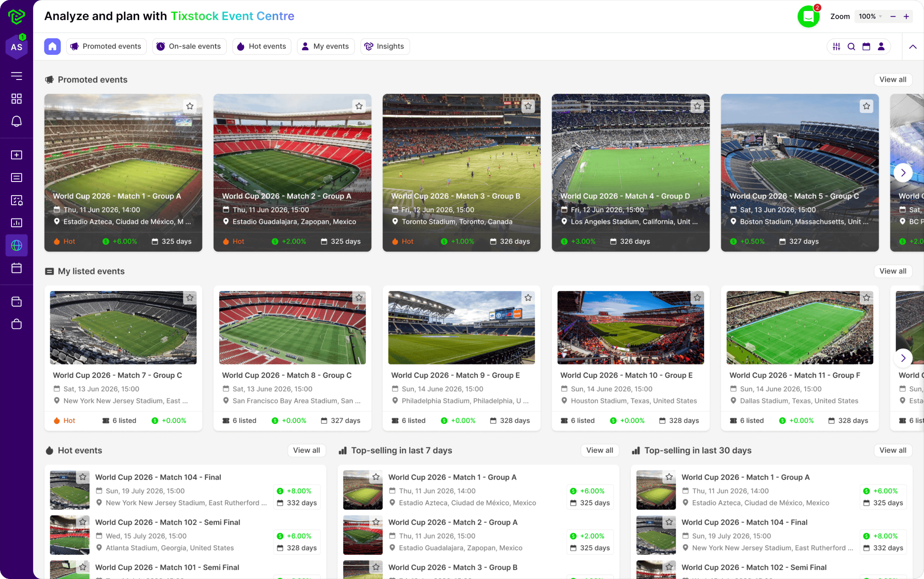
Task: Open the calendar icon in top toolbar
Action: (x=866, y=46)
